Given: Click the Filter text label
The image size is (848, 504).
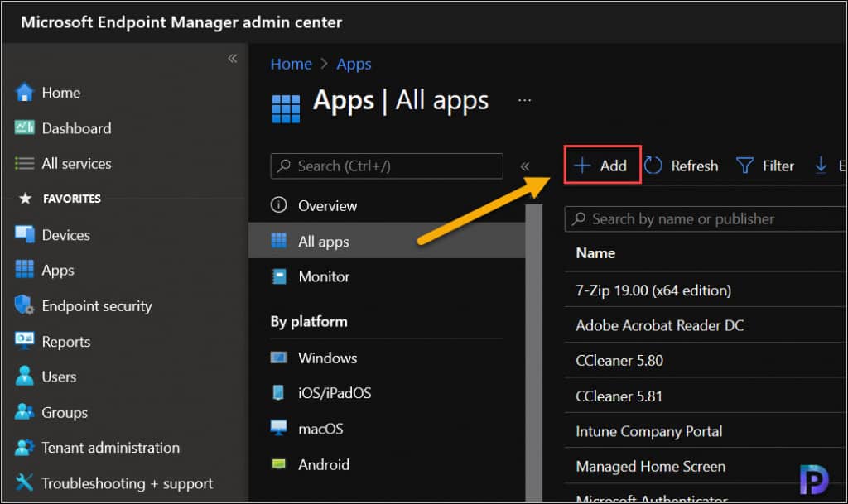Looking at the screenshot, I should (778, 166).
